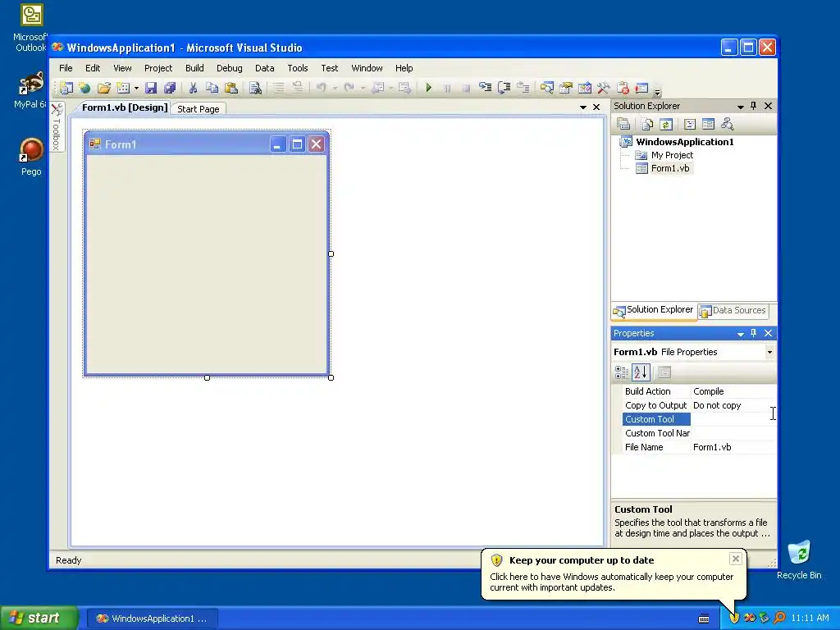Click the Copy toolbar icon
This screenshot has height=630, width=840.
pyautogui.click(x=212, y=88)
